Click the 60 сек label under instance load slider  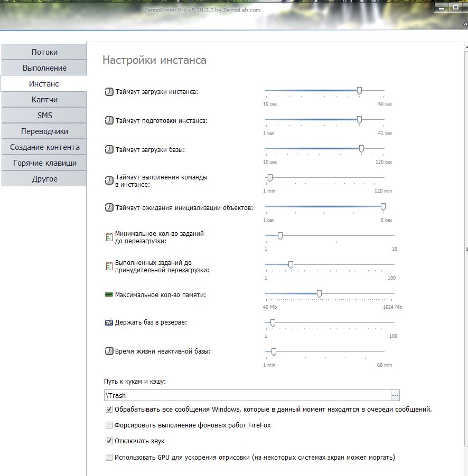click(x=385, y=104)
